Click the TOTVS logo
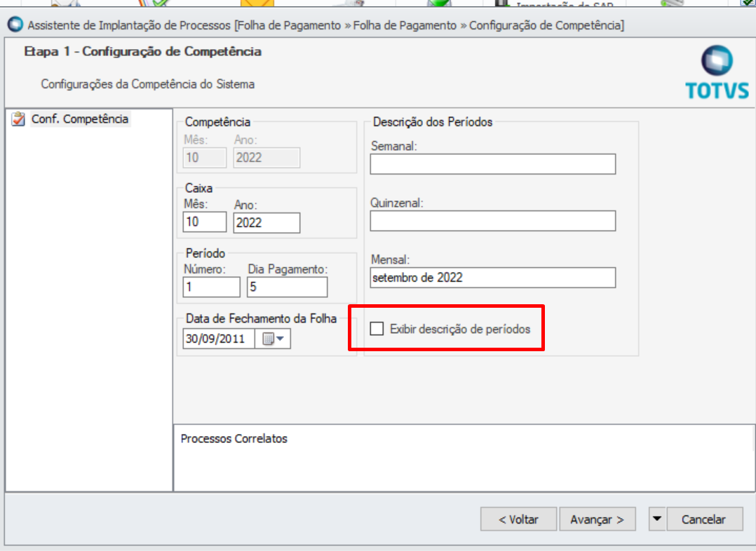756x551 pixels. 717,72
